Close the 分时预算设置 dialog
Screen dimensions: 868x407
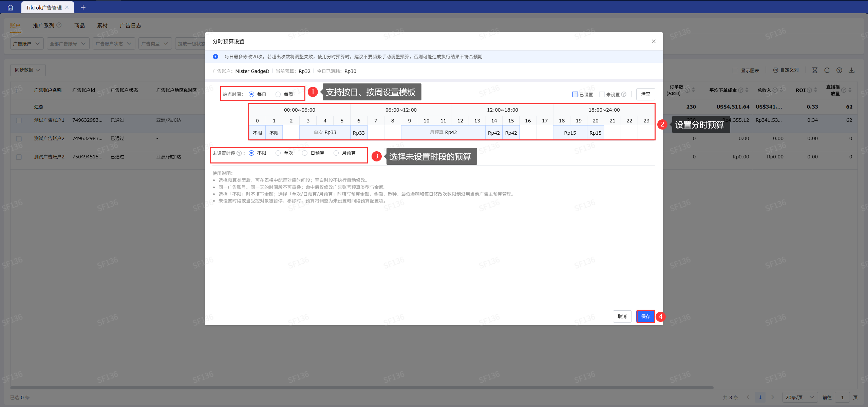[654, 41]
